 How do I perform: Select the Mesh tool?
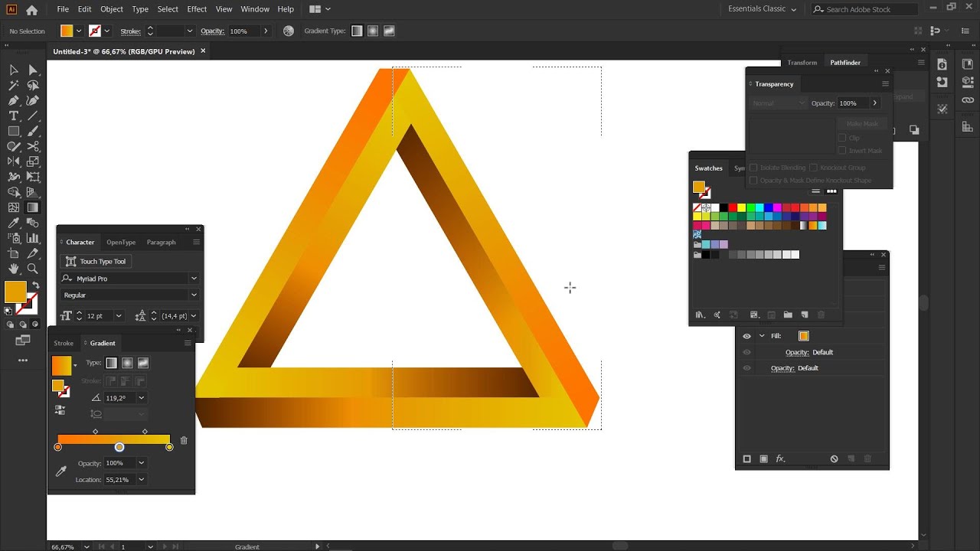tap(14, 207)
